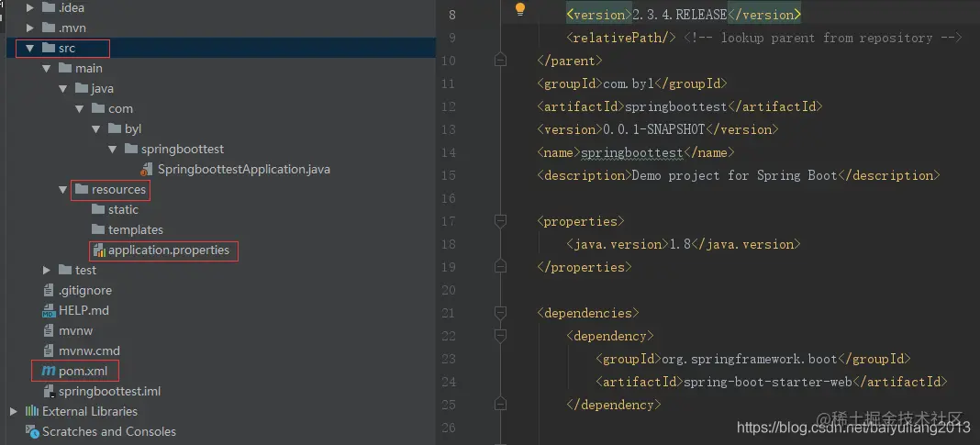Select springboottest.iml in project tree
This screenshot has height=445, width=980.
(x=109, y=391)
